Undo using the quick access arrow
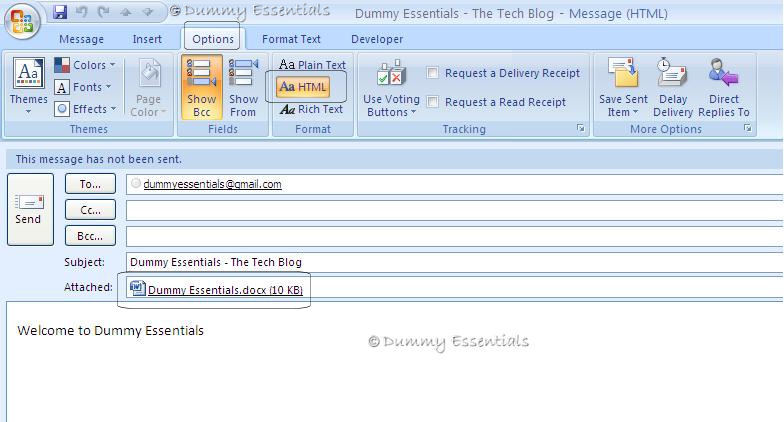Viewport: 784px width, 422px height. tap(82, 12)
